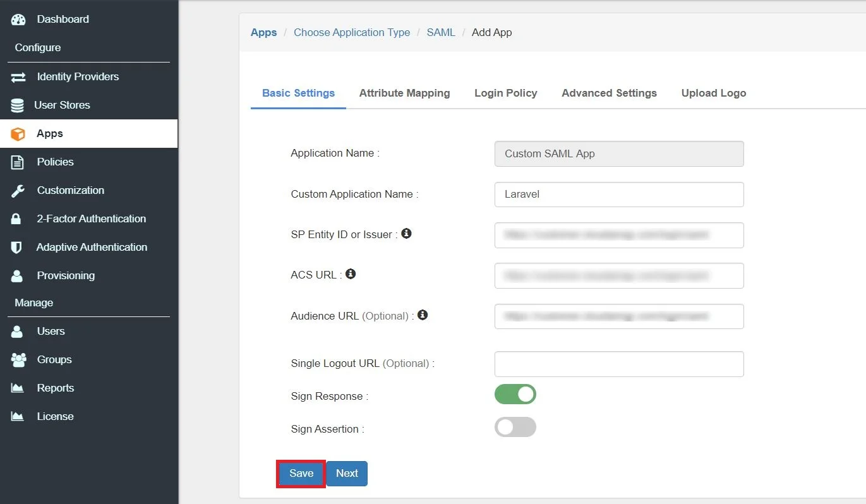866x504 pixels.
Task: Click the Sign Response label
Action: tap(329, 396)
